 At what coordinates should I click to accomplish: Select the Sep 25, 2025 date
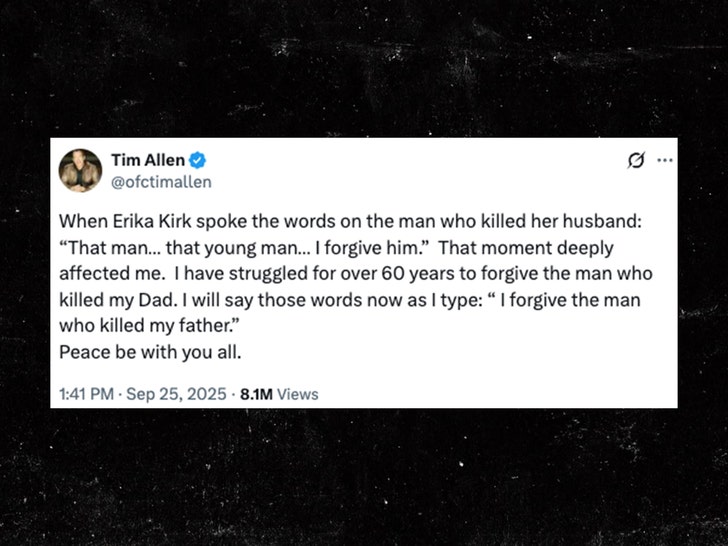[174, 394]
